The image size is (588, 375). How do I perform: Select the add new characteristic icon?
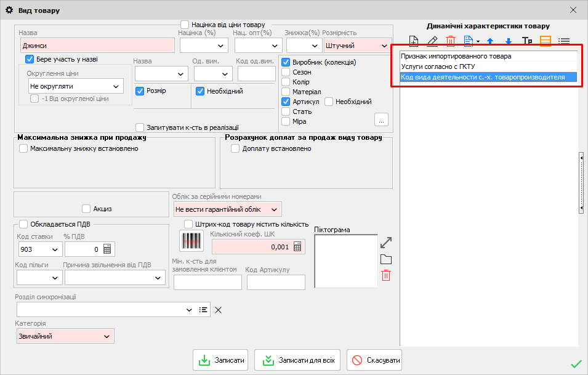click(413, 41)
